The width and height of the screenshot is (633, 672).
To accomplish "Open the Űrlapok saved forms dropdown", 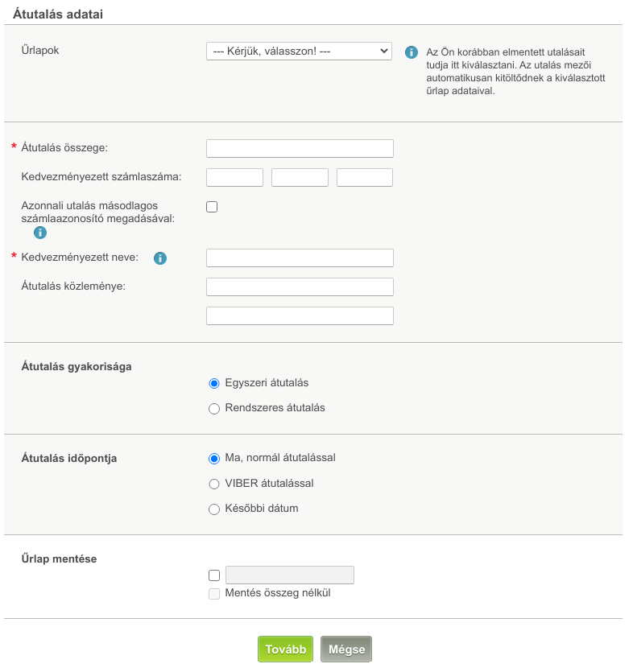I will [299, 51].
